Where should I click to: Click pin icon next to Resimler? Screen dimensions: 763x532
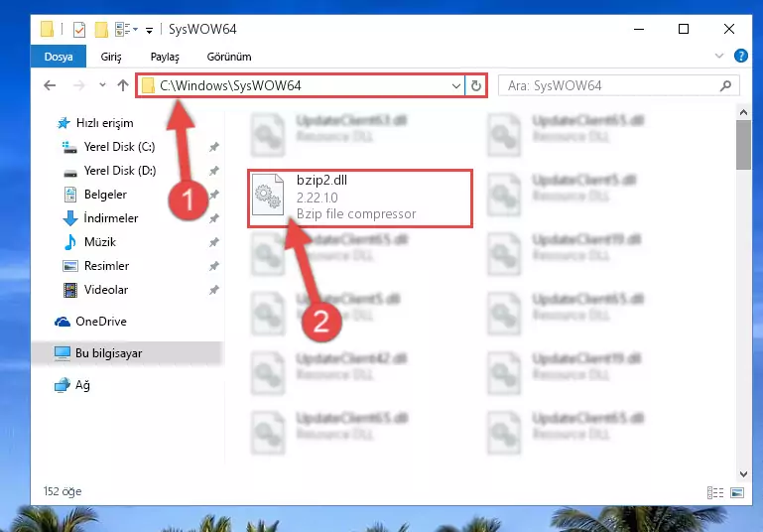click(214, 266)
